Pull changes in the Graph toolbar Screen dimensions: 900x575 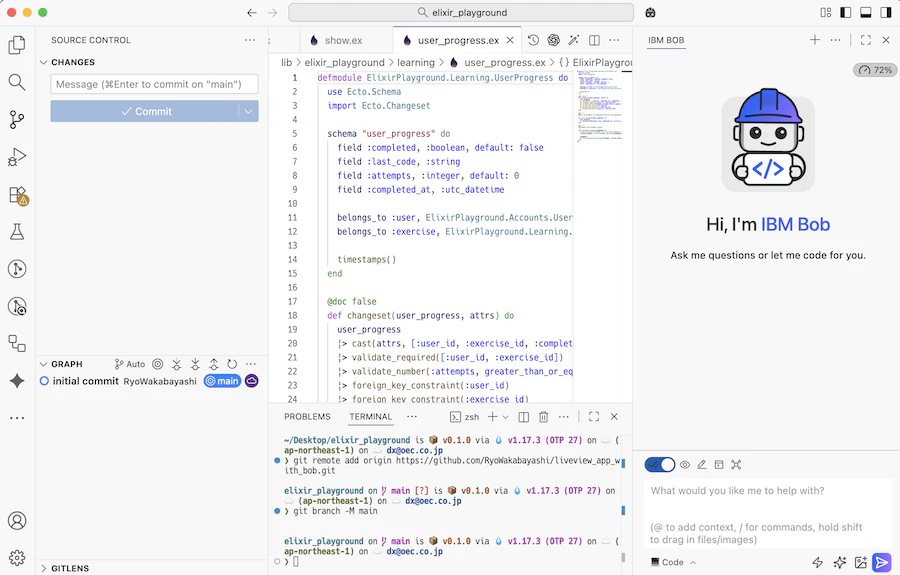click(195, 364)
